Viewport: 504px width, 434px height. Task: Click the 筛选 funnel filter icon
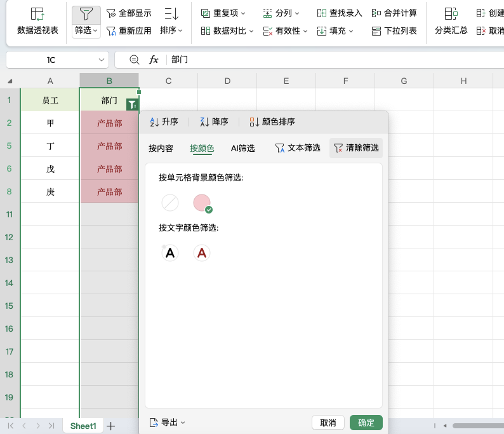tap(86, 15)
